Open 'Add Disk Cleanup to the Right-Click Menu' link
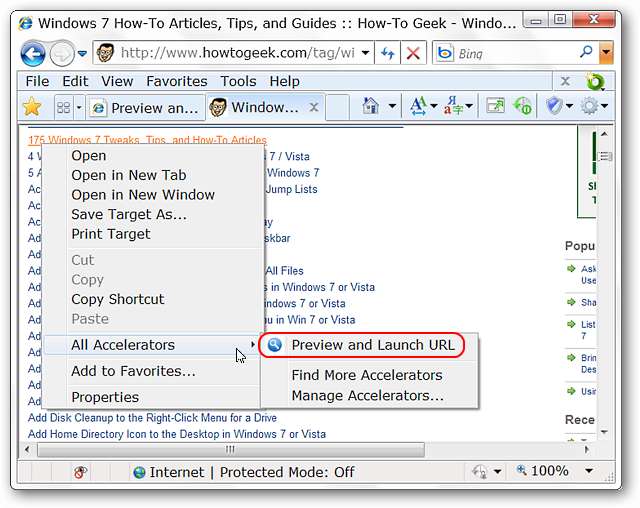Image resolution: width=640 pixels, height=508 pixels. tap(152, 418)
